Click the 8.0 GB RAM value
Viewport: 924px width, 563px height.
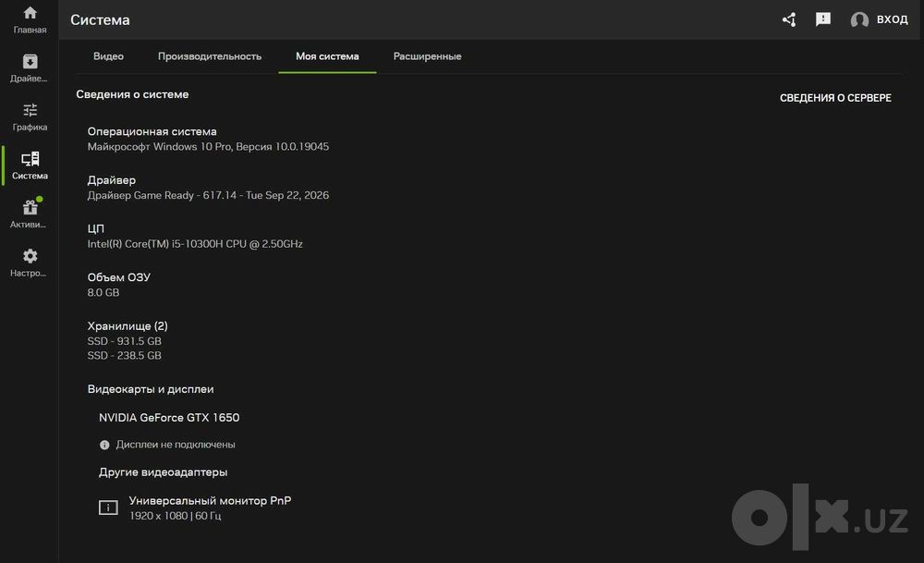tap(103, 292)
